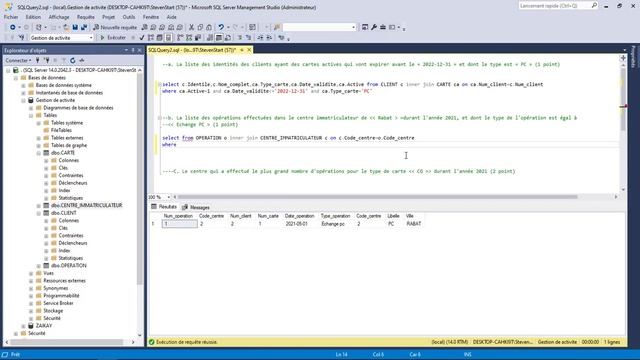640x360 pixels.
Task: Toggle include actual execution plan
Action: tap(180, 38)
